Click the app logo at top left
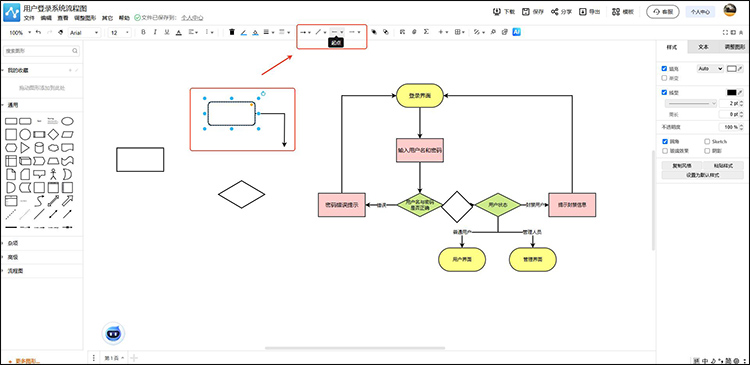This screenshot has width=750, height=365. pyautogui.click(x=11, y=12)
